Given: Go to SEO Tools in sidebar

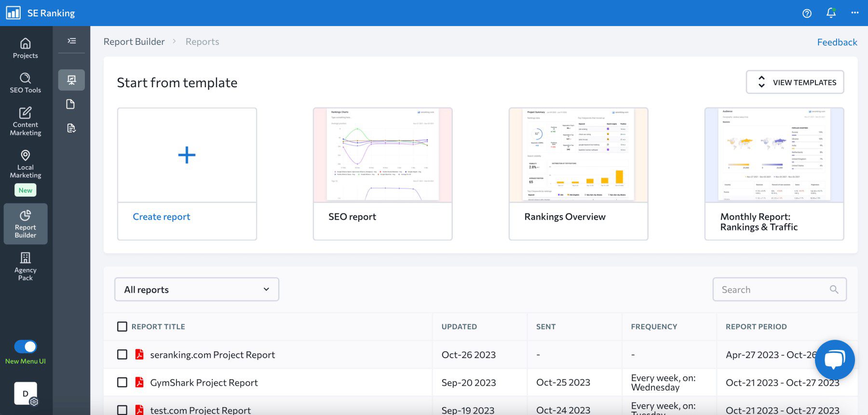Looking at the screenshot, I should (26, 83).
